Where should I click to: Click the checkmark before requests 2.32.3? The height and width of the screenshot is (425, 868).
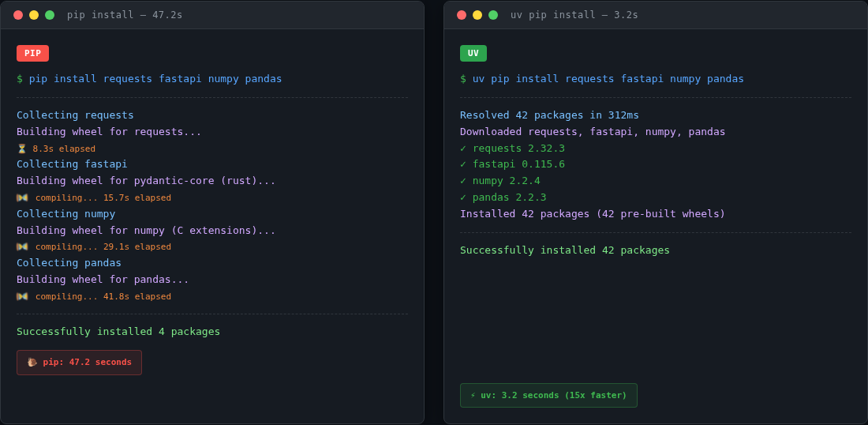[463, 149]
